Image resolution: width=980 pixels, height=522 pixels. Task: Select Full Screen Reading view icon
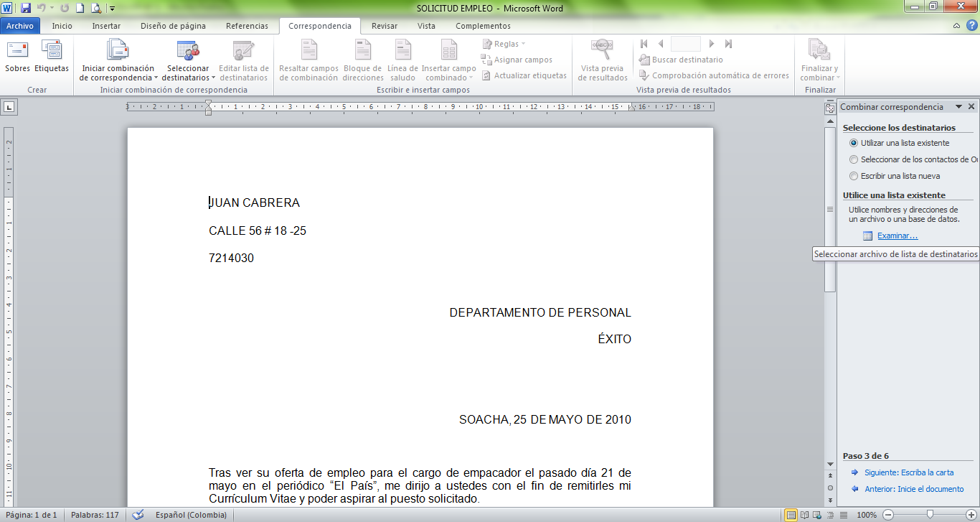(804, 515)
